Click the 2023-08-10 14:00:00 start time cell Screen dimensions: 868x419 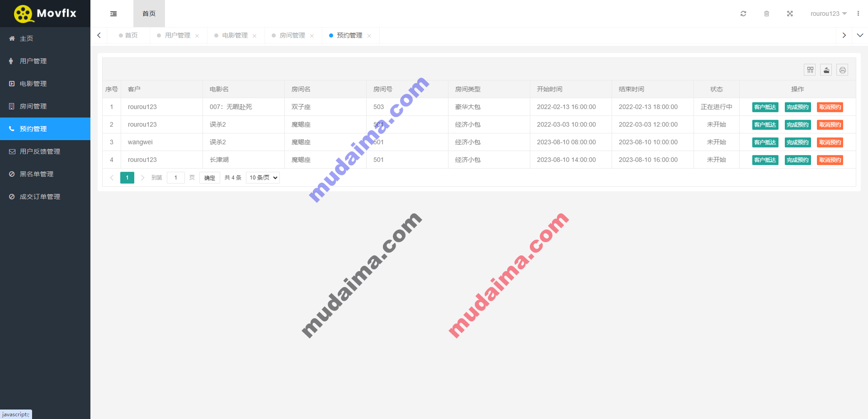(571, 160)
